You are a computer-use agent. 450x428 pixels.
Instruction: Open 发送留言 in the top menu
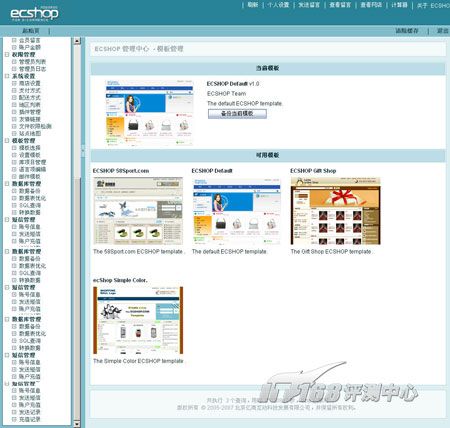(309, 5)
